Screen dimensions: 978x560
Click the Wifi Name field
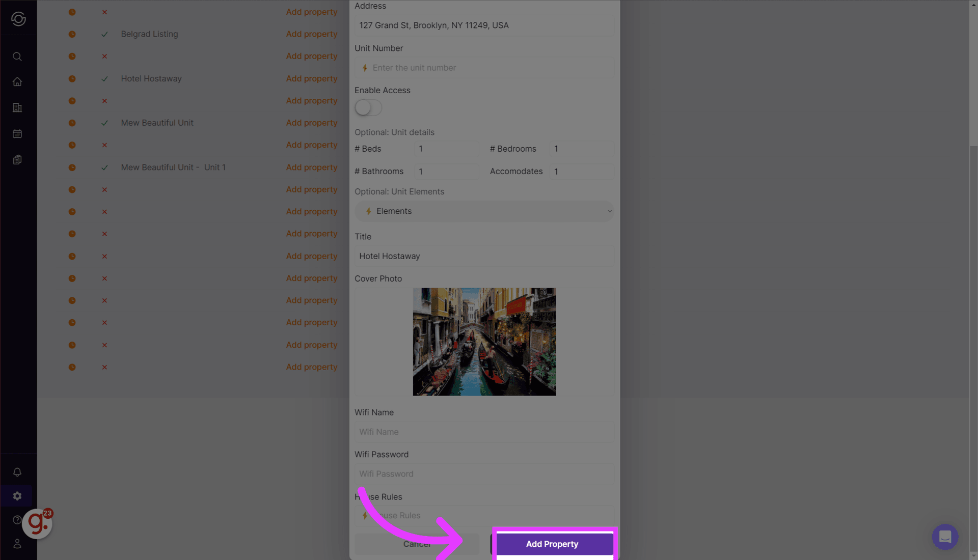click(484, 432)
